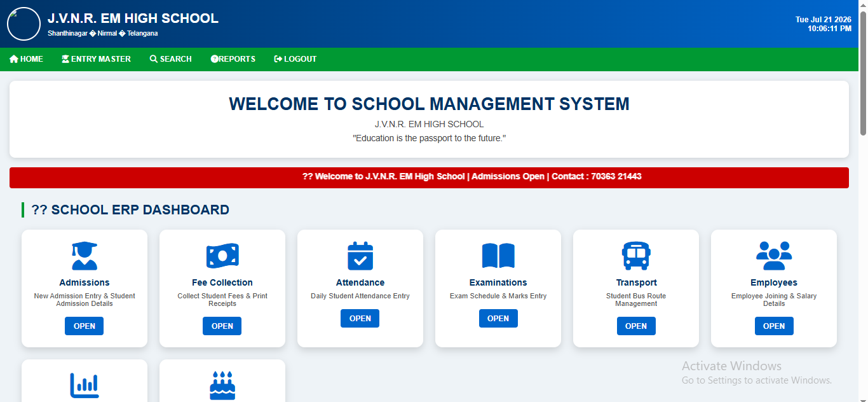Click 'Employee Joining & Salary Details' description

pyautogui.click(x=774, y=300)
